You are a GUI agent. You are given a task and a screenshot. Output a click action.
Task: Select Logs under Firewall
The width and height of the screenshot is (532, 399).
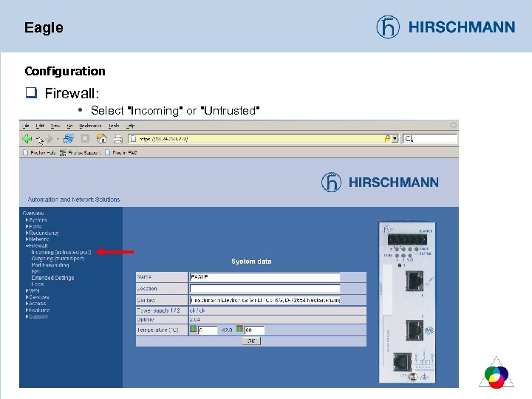(x=38, y=284)
